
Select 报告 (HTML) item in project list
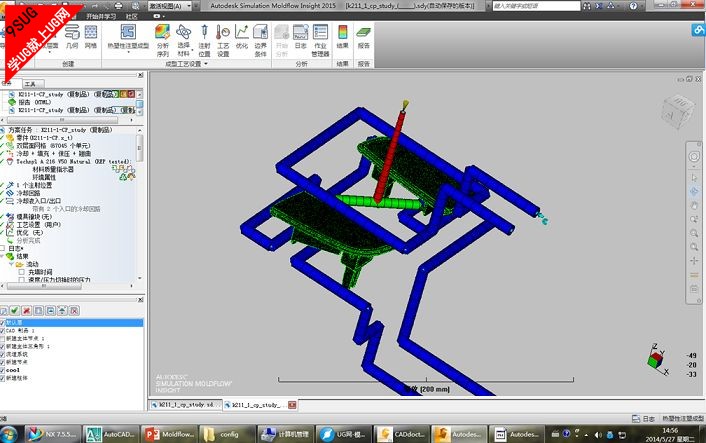(34, 102)
